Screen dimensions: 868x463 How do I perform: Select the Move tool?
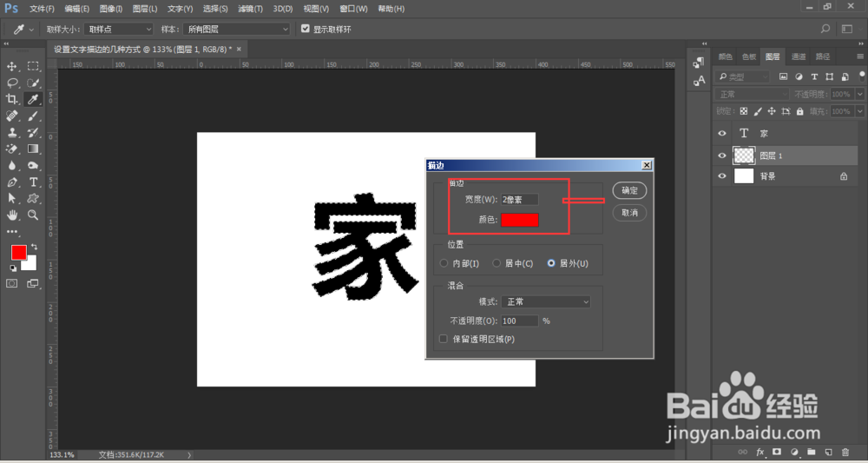click(11, 67)
